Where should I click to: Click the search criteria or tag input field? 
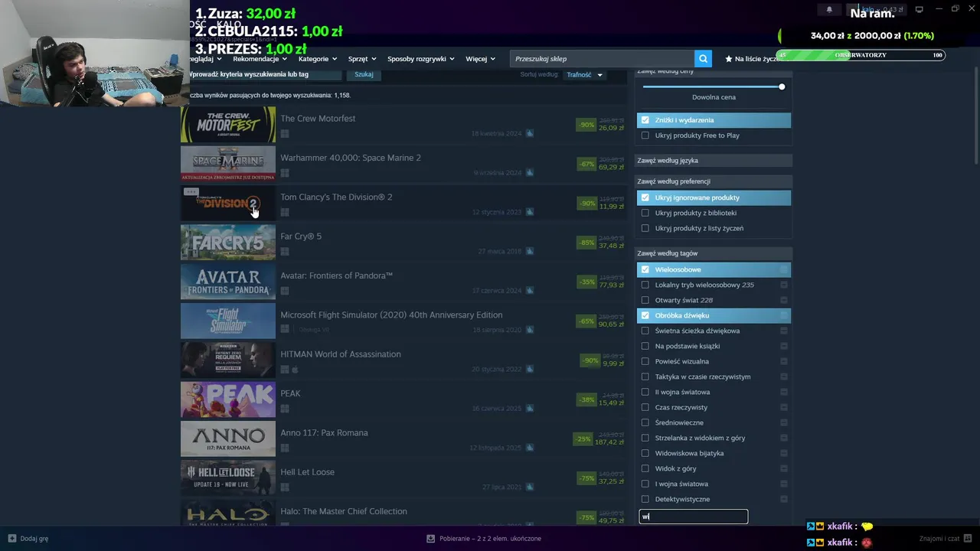(265, 74)
